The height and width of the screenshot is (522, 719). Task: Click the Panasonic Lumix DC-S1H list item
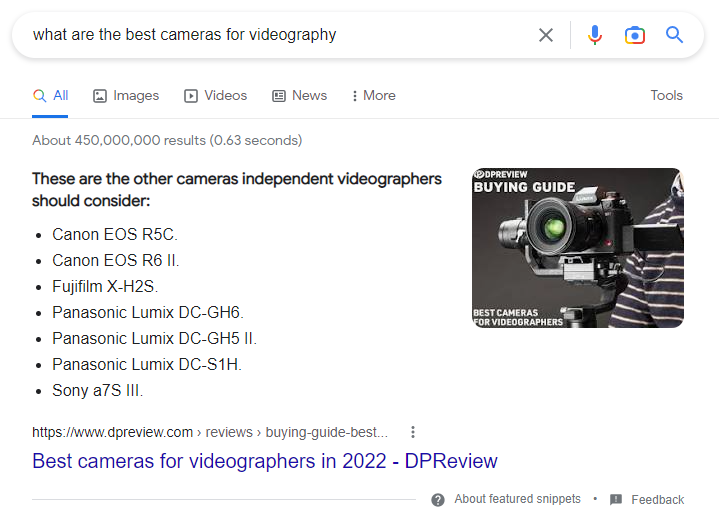(x=147, y=365)
